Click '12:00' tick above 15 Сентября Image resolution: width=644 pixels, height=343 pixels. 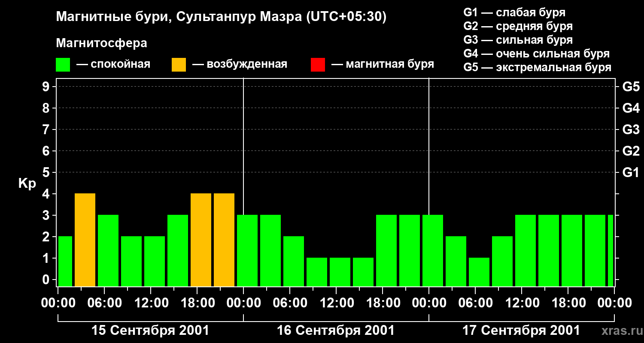click(151, 303)
